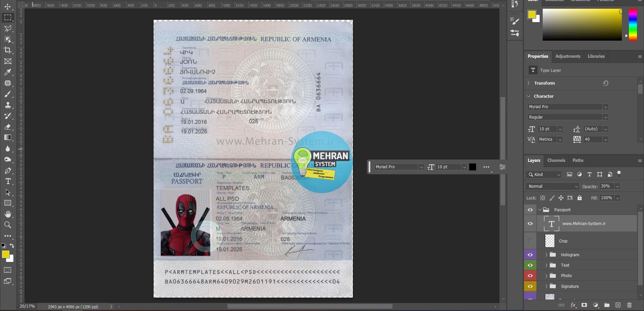Hide the Signature group

pyautogui.click(x=530, y=286)
